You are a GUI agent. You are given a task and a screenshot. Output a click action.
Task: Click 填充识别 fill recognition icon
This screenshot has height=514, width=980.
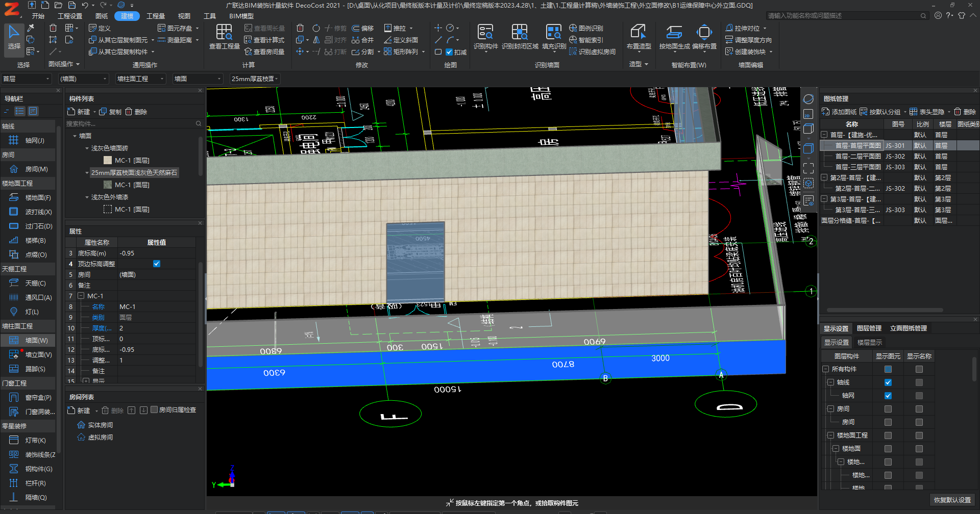point(554,37)
